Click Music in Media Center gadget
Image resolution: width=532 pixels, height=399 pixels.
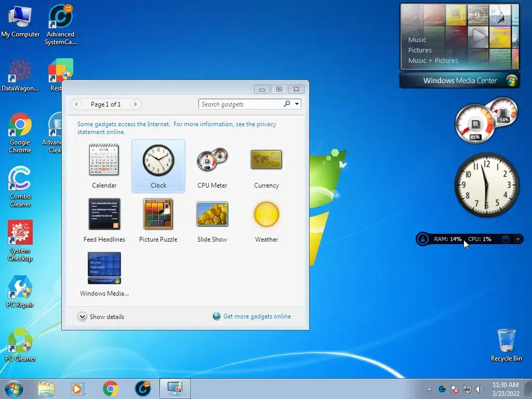[417, 39]
